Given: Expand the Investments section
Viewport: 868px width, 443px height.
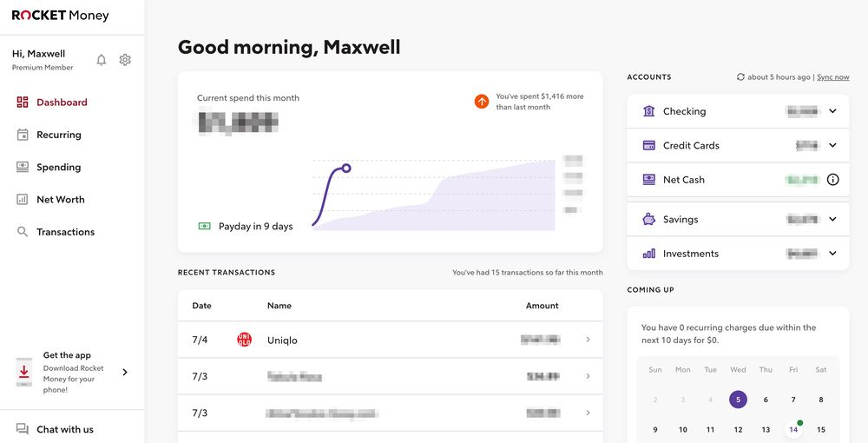Looking at the screenshot, I should (832, 254).
